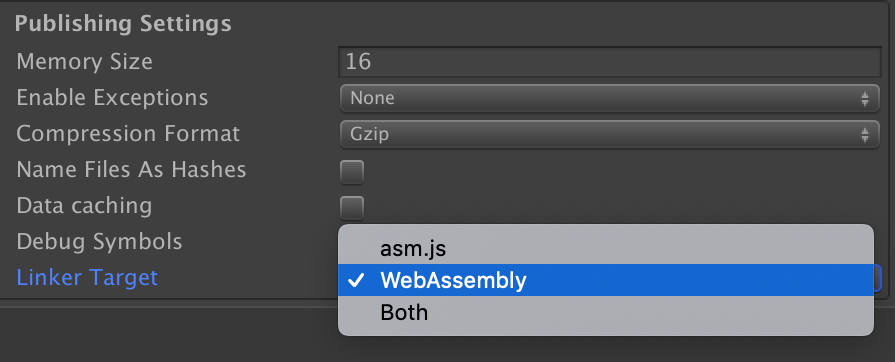Click the Linker Target dropdown's right edge
Image resolution: width=895 pixels, height=362 pixels.
[877, 279]
